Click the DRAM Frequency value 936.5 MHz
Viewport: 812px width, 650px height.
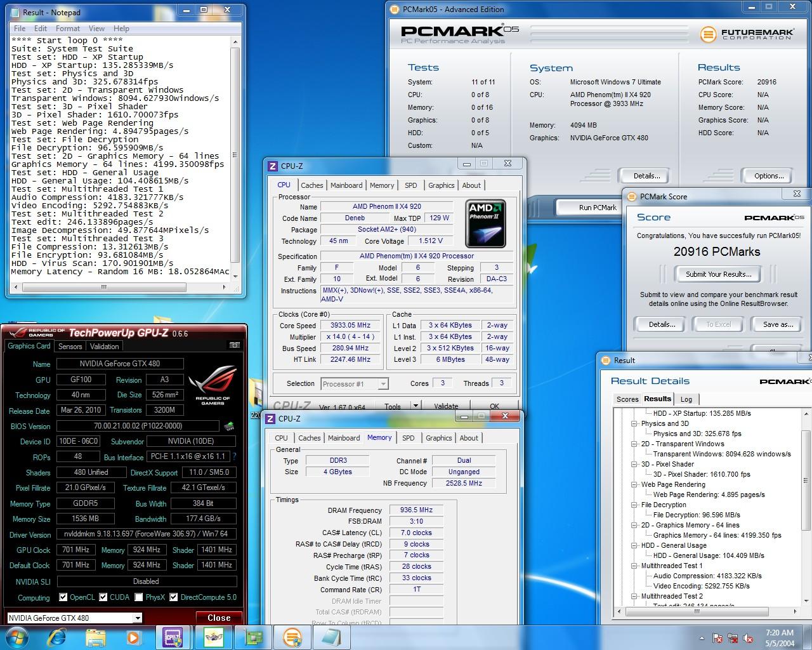(x=416, y=510)
